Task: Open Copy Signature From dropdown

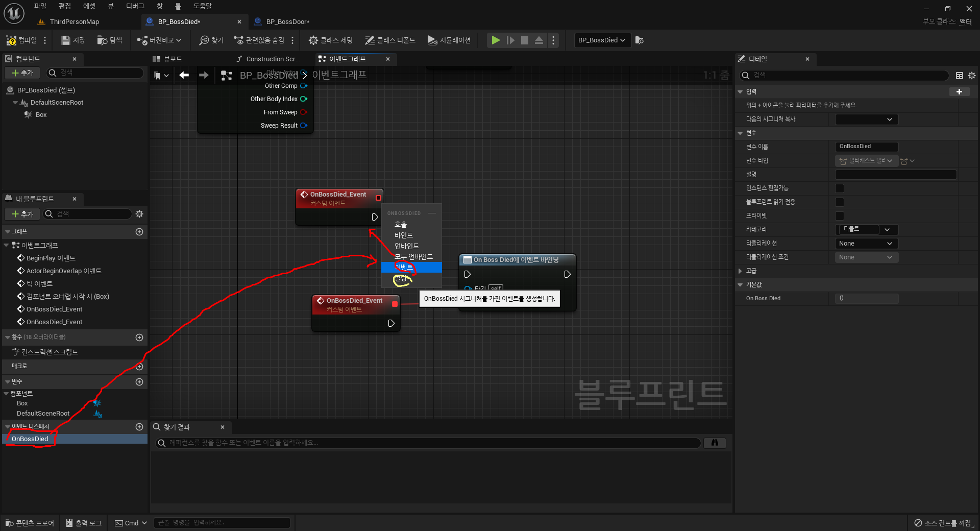Action: pyautogui.click(x=866, y=119)
